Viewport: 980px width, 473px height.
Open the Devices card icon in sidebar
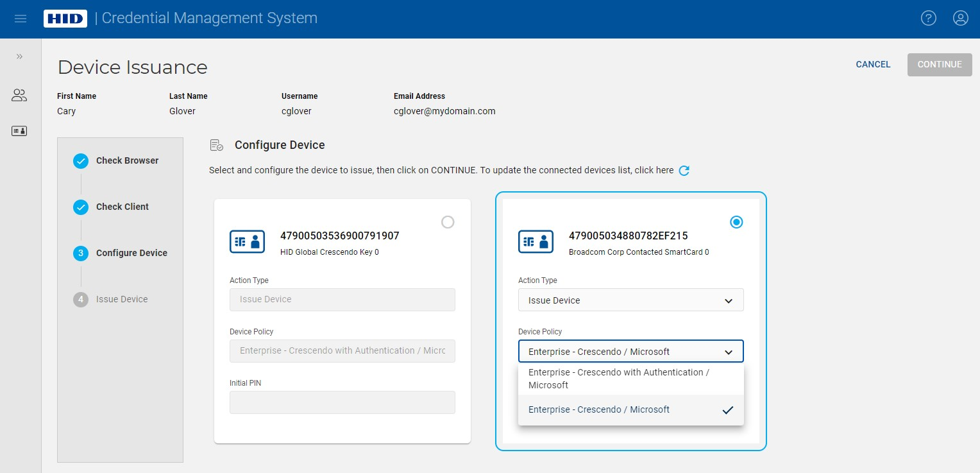click(x=19, y=131)
